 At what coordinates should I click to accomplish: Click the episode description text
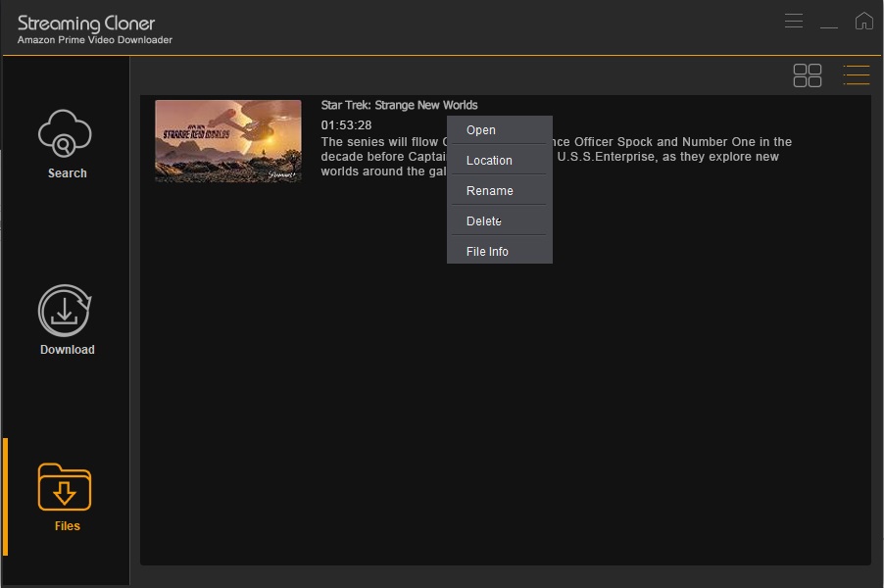(557, 156)
